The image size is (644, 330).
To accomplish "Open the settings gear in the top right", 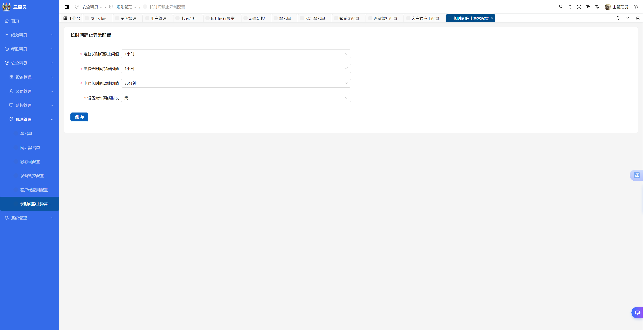I will click(x=635, y=7).
